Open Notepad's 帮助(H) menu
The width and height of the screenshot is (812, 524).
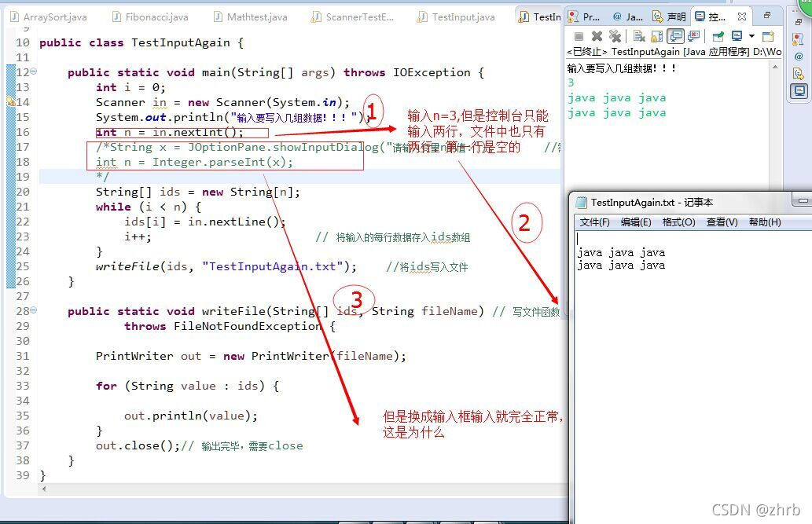click(x=765, y=222)
